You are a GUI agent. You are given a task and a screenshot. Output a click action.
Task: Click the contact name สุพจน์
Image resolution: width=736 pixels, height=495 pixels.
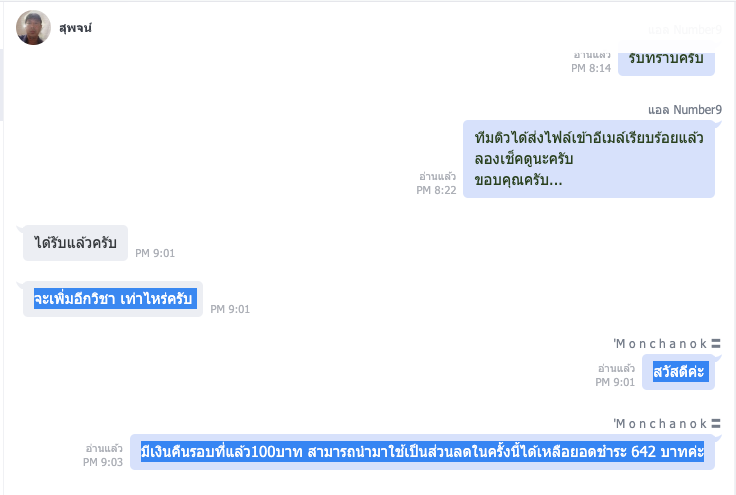click(x=75, y=28)
